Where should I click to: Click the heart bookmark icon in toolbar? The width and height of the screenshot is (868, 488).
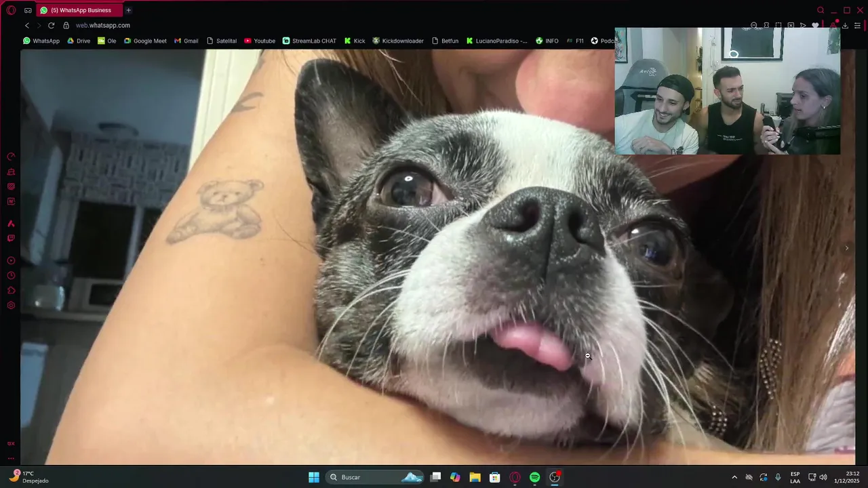coord(815,25)
